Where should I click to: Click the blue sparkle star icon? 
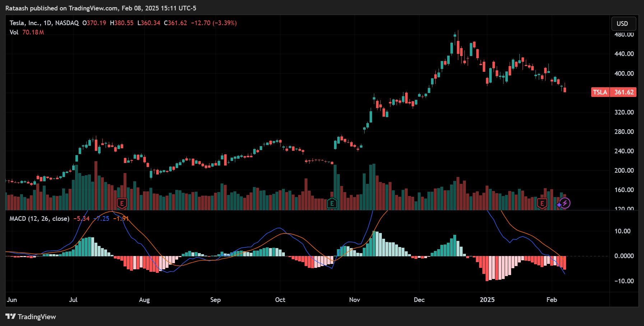[559, 205]
